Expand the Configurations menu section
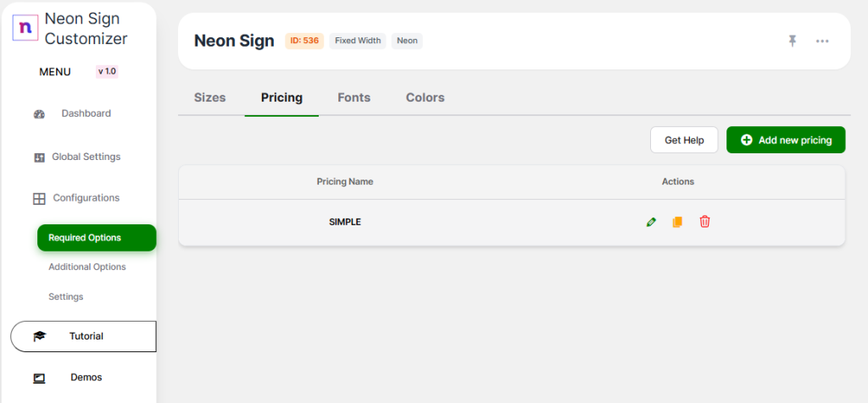868x403 pixels. (86, 198)
